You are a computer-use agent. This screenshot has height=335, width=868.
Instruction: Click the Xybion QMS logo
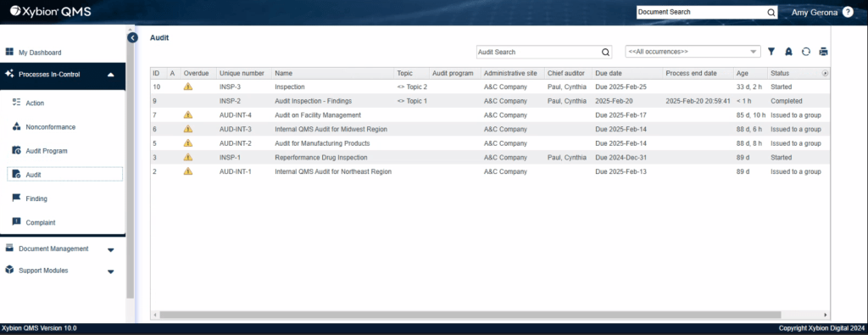point(50,12)
